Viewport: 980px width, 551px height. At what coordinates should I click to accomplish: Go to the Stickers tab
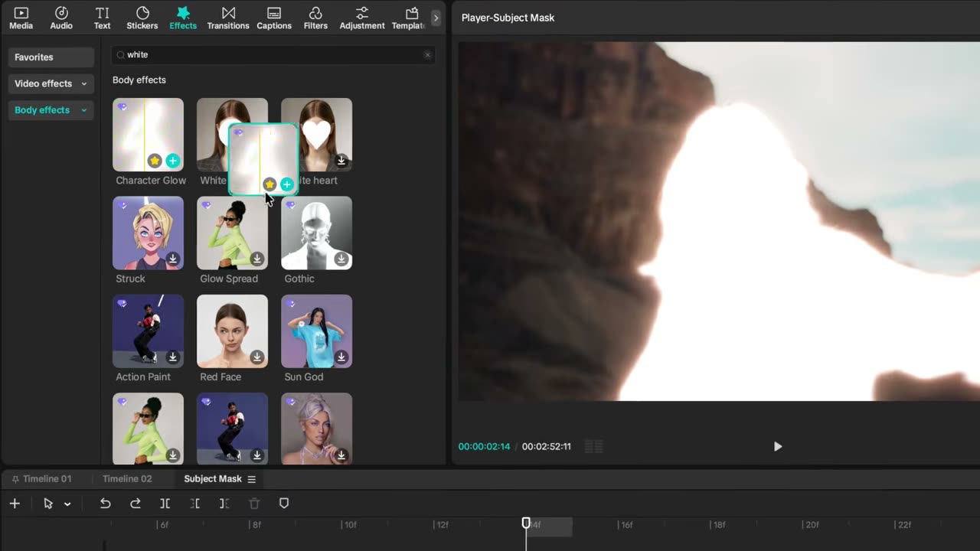142,18
